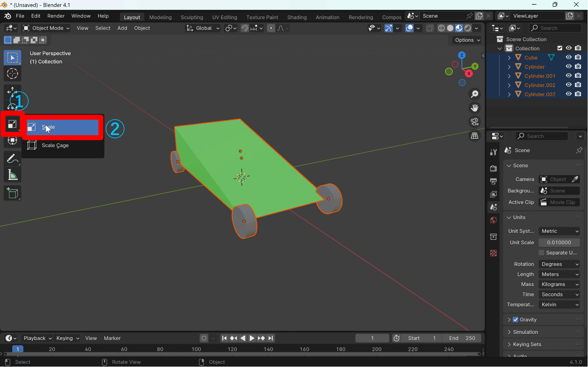
Task: Uncheck Collection exclude checkbox
Action: [x=560, y=48]
